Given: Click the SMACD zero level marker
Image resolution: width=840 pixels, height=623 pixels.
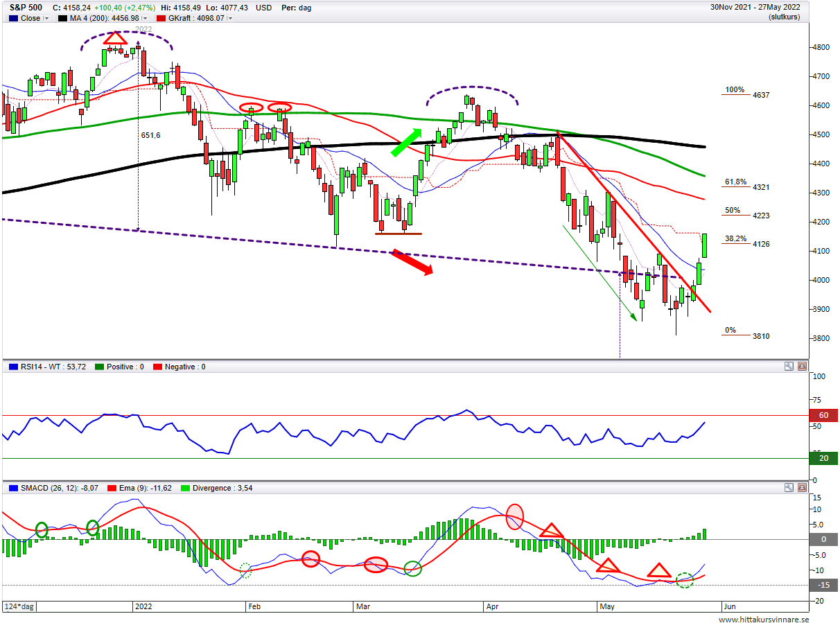Looking at the screenshot, I should [824, 539].
